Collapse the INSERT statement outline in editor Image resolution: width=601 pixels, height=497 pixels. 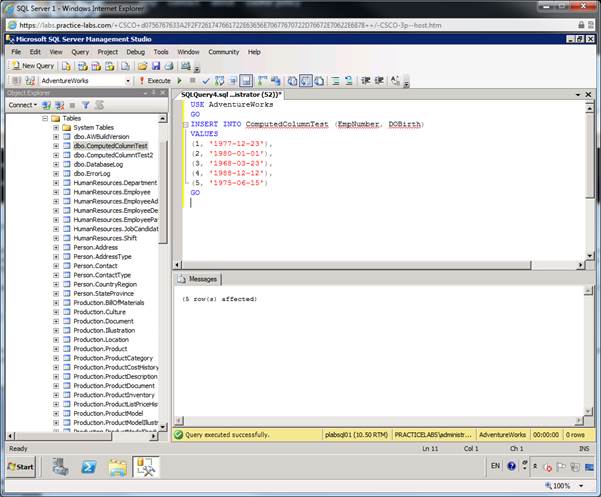tap(186, 125)
